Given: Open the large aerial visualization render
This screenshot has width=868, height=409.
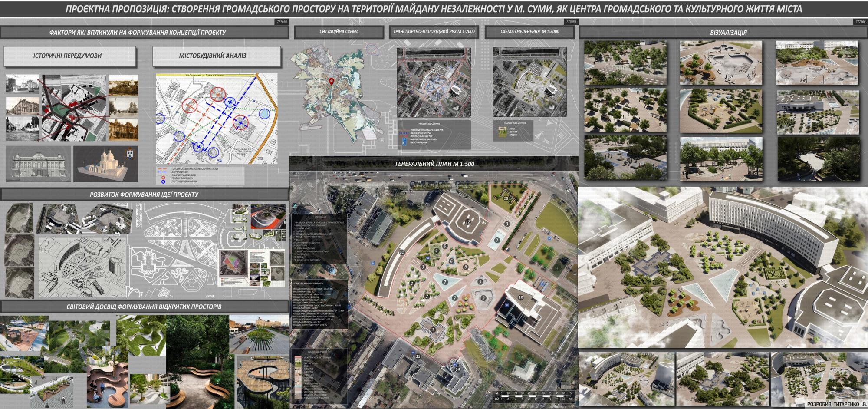Looking at the screenshot, I should tap(723, 267).
